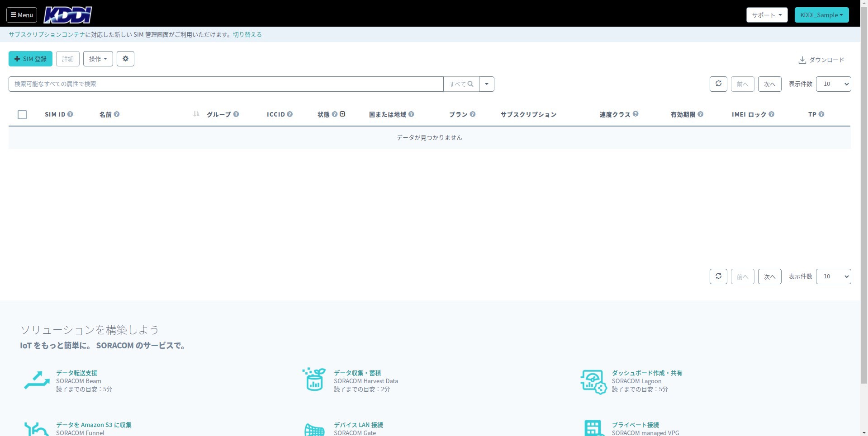Open table settings gear icon
The height and width of the screenshot is (436, 868).
point(125,59)
